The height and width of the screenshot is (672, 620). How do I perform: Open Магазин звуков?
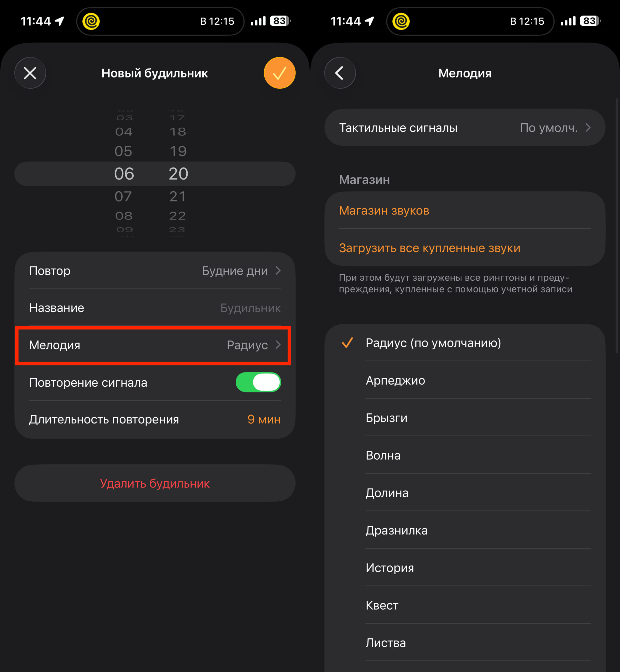click(384, 210)
